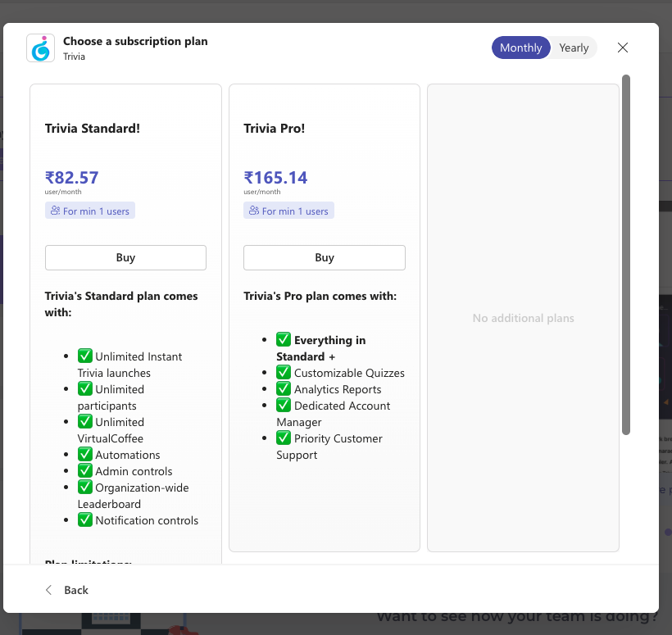Click the ₹165.14 price
672x635 pixels.
[x=275, y=177]
